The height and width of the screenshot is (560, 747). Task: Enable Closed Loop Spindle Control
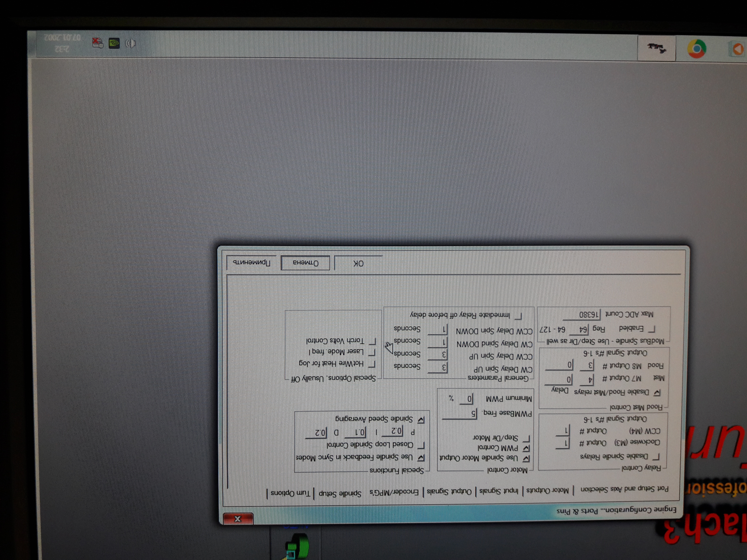pos(421,445)
